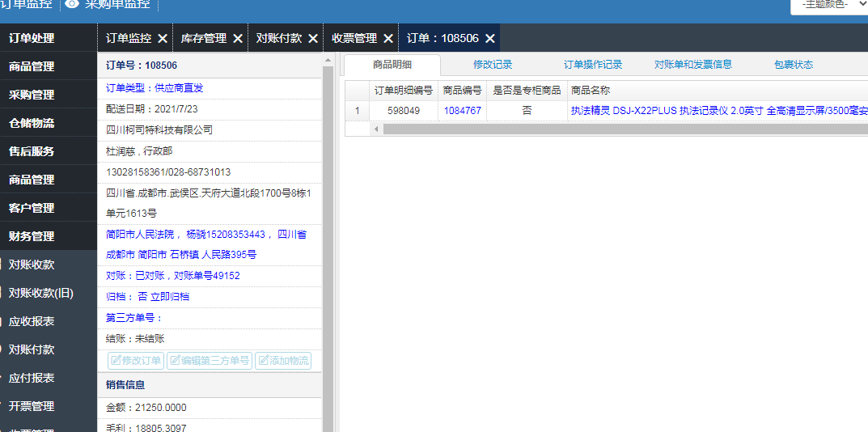This screenshot has height=432, width=868.
Task: Click the 添加物流 button
Action: tap(283, 361)
